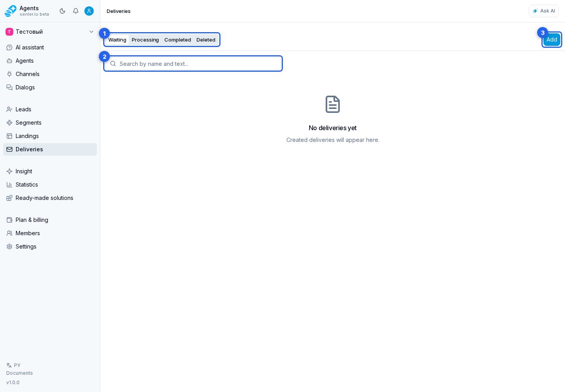Open Settings menu label

tap(26, 247)
